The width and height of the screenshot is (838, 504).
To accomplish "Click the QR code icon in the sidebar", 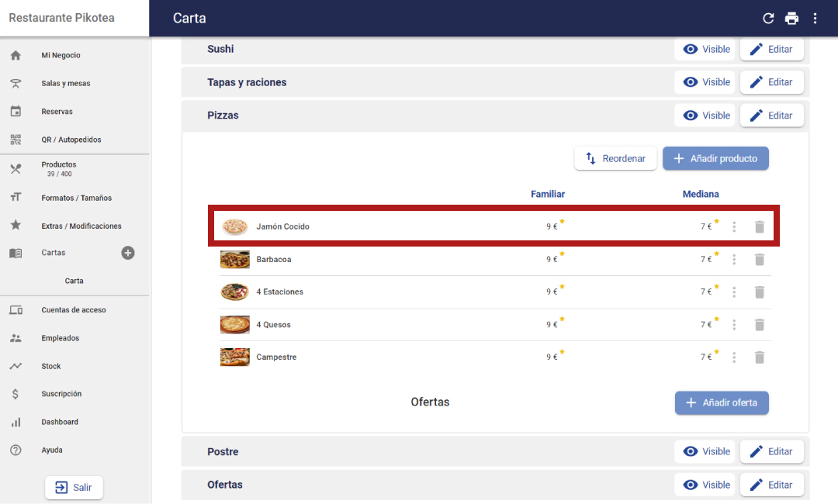I will pyautogui.click(x=16, y=140).
